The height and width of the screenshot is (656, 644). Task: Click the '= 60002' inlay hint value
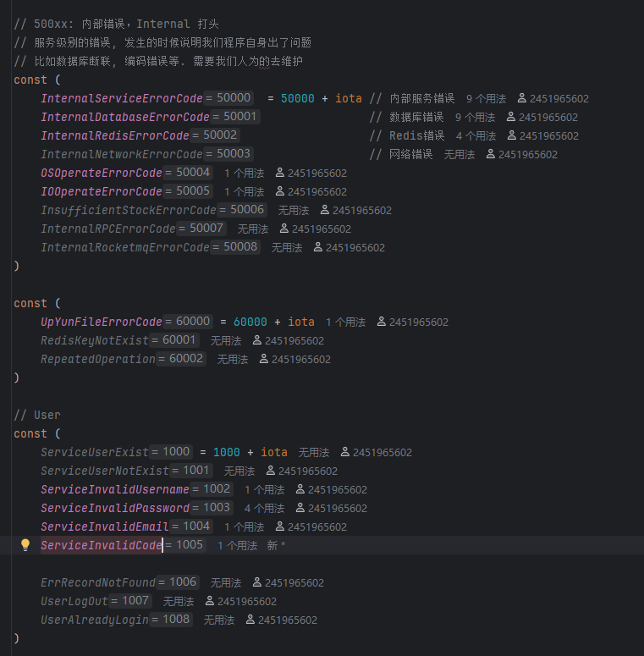181,359
